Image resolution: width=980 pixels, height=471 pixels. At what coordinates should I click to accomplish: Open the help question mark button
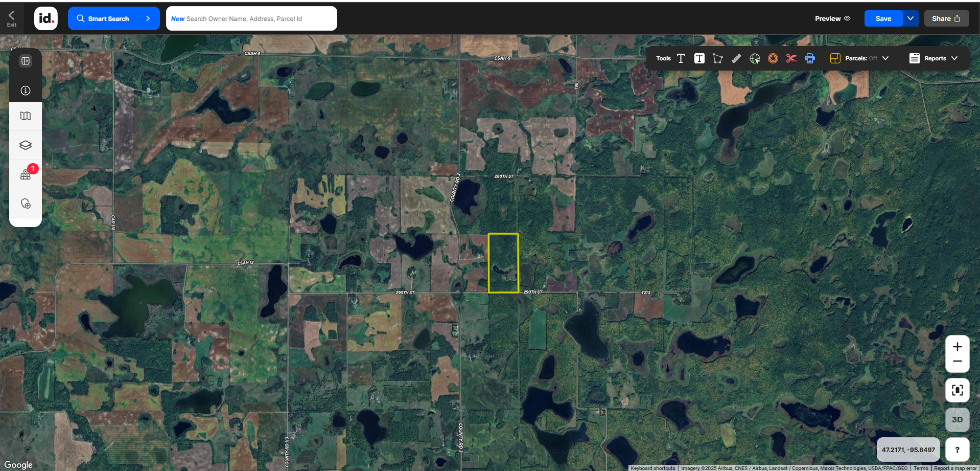(x=958, y=450)
